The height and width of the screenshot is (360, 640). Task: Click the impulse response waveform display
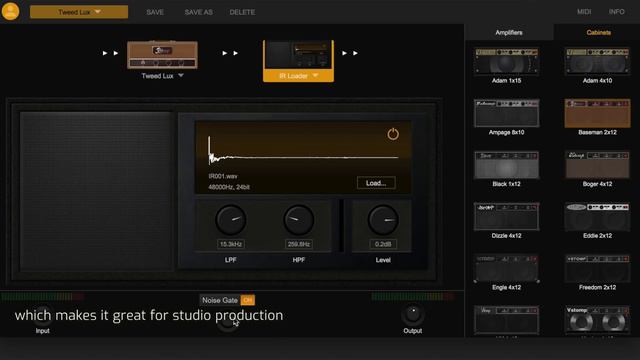pos(303,151)
